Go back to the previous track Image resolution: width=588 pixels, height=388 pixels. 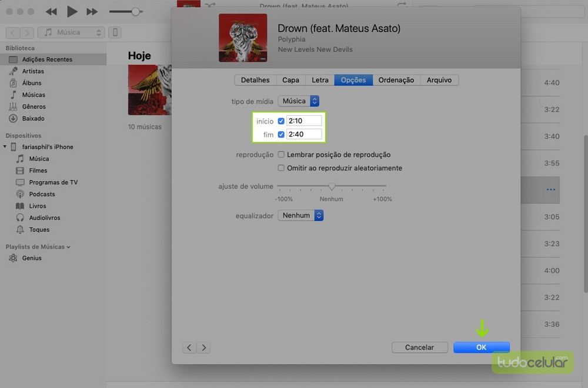[52, 12]
